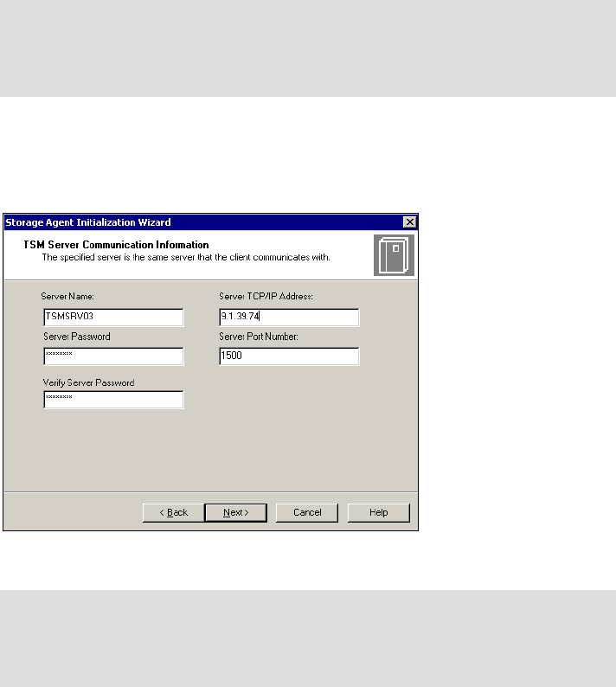Click the Server TCP/IP Address label
Screen dimensions: 616x687
coord(266,296)
